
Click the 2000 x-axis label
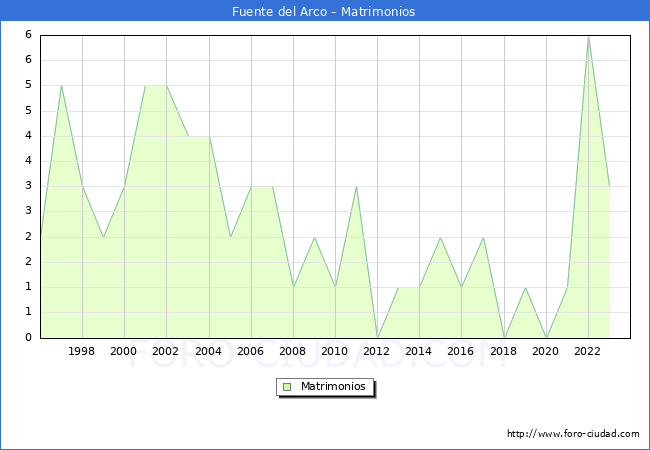[x=124, y=351]
